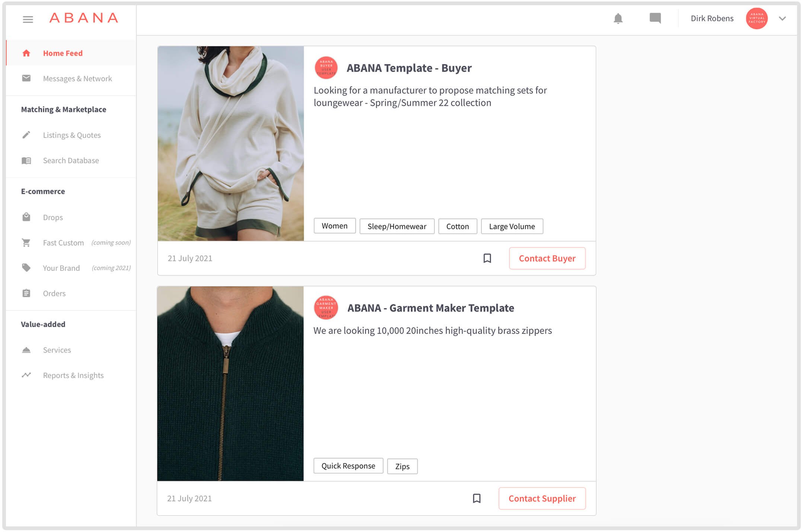
Task: Click the Orders clipboard icon
Action: pos(26,293)
